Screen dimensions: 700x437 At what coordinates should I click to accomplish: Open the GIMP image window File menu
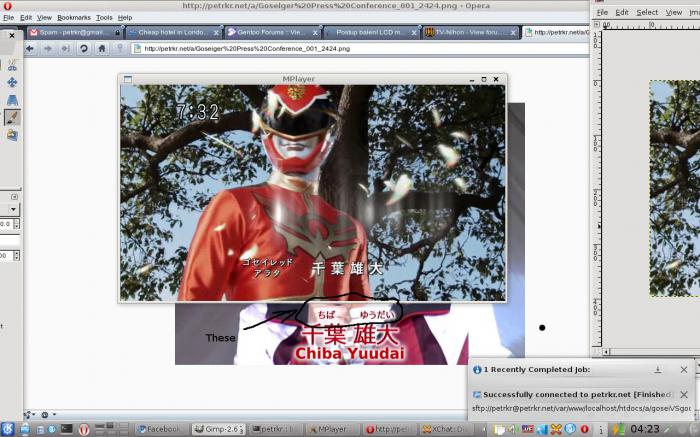click(602, 12)
